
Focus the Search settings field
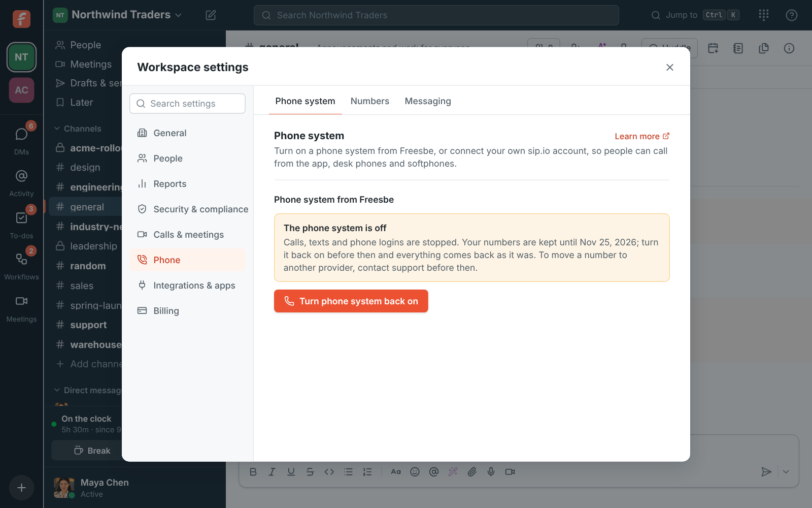(188, 104)
